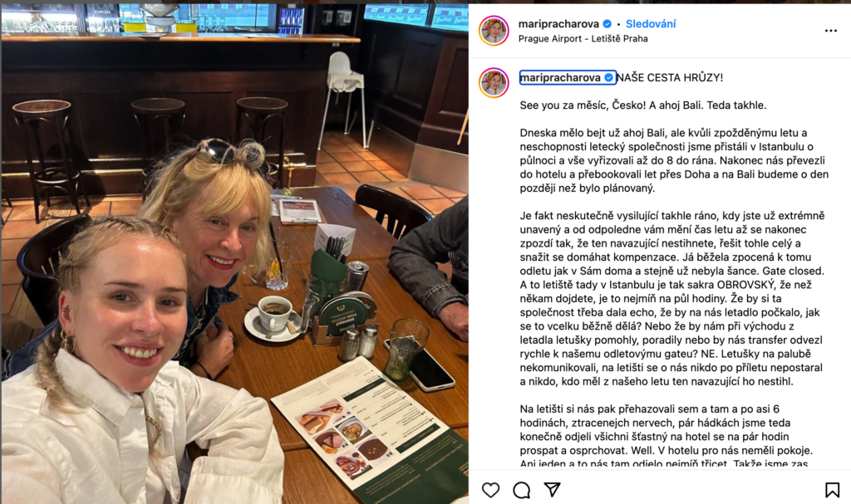Image resolution: width=851 pixels, height=504 pixels.
Task: Open the three-dot more options menu
Action: pyautogui.click(x=831, y=31)
